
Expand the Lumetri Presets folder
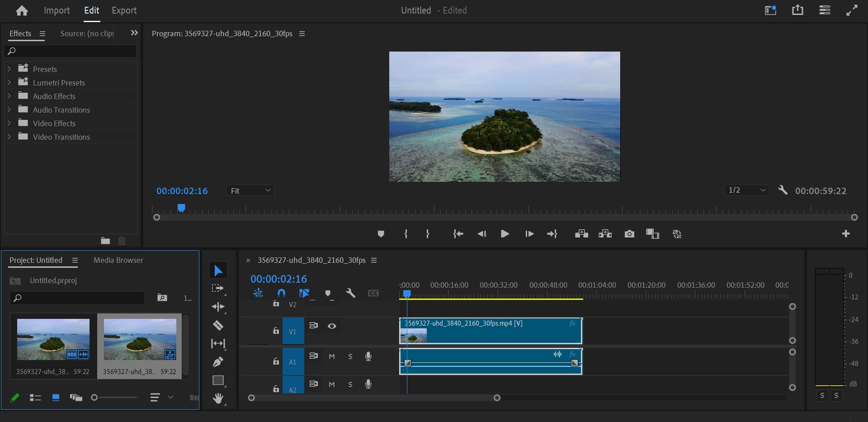click(x=9, y=82)
